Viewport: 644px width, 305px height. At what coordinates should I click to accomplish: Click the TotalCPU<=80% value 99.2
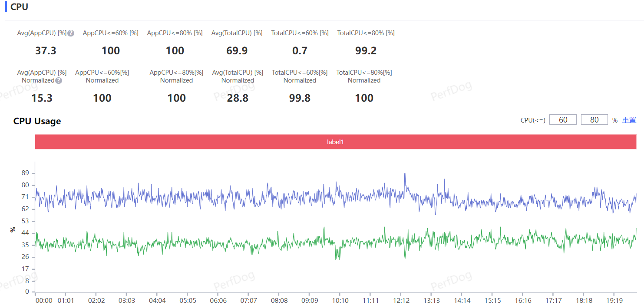click(366, 51)
